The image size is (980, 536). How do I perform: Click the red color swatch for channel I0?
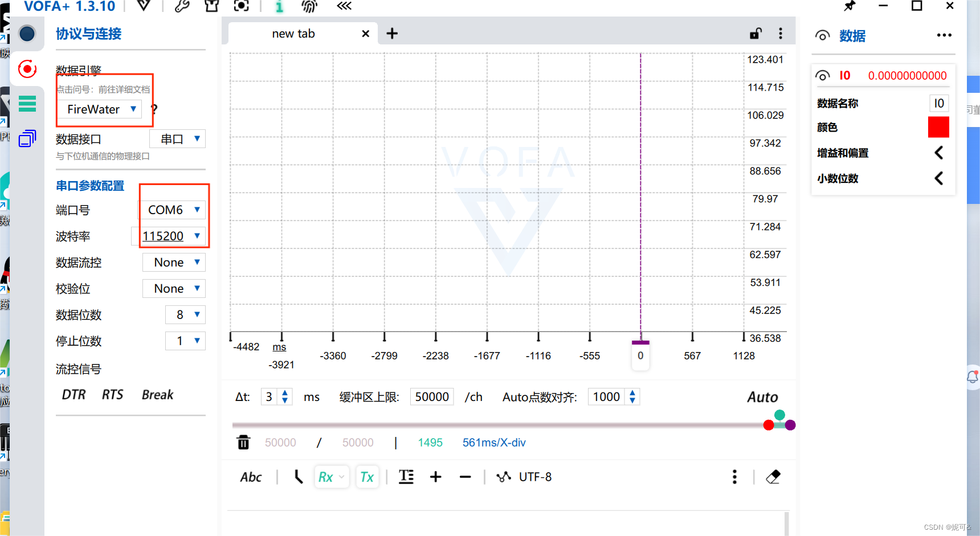938,127
